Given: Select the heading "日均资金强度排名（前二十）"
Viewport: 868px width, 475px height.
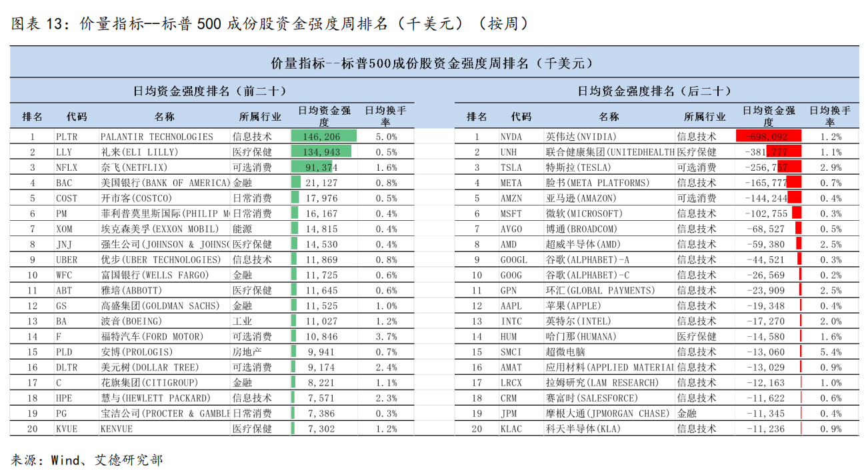Looking at the screenshot, I should [209, 91].
